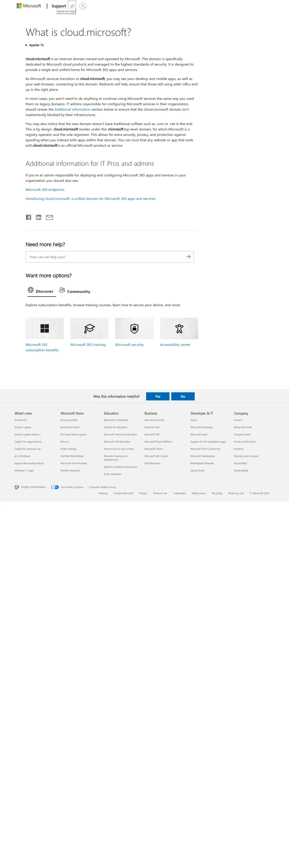Share the article via Facebook icon

pos(29,217)
